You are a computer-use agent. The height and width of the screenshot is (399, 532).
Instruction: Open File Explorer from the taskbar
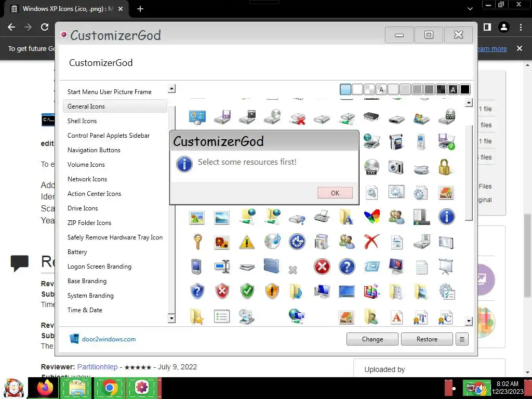pos(77,388)
